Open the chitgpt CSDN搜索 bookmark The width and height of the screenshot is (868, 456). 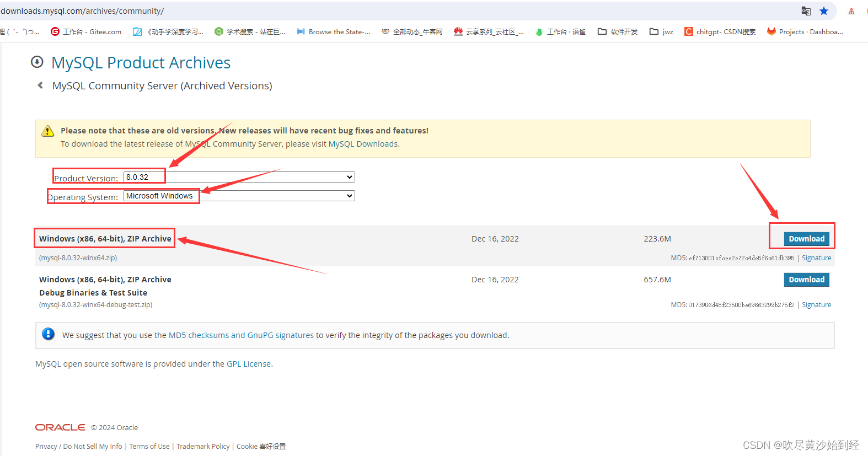[720, 31]
